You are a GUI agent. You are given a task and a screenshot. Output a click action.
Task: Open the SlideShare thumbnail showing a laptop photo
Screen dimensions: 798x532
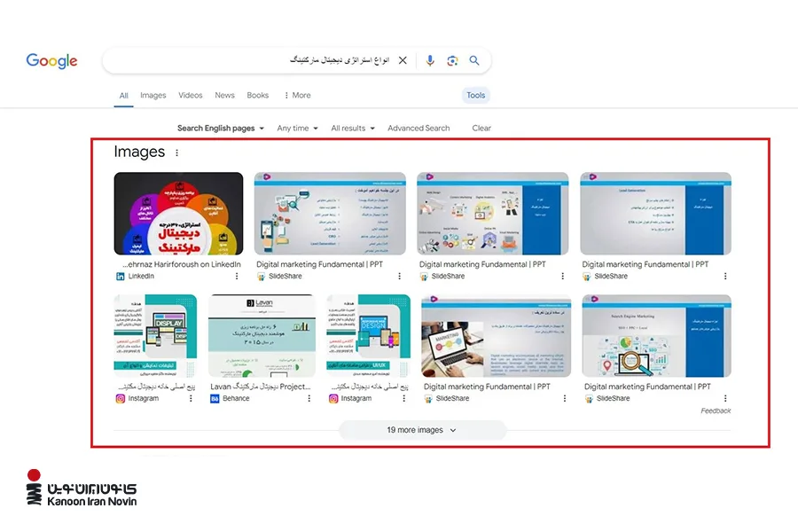[x=497, y=335]
